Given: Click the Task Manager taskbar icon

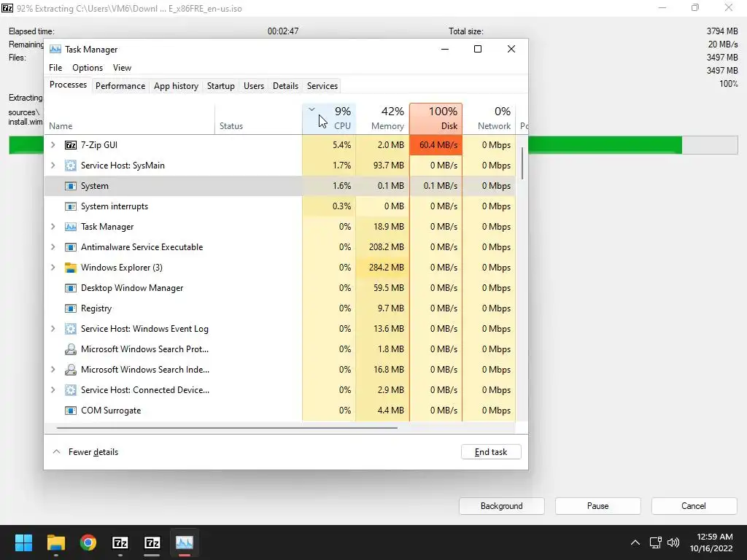Looking at the screenshot, I should click(x=185, y=542).
